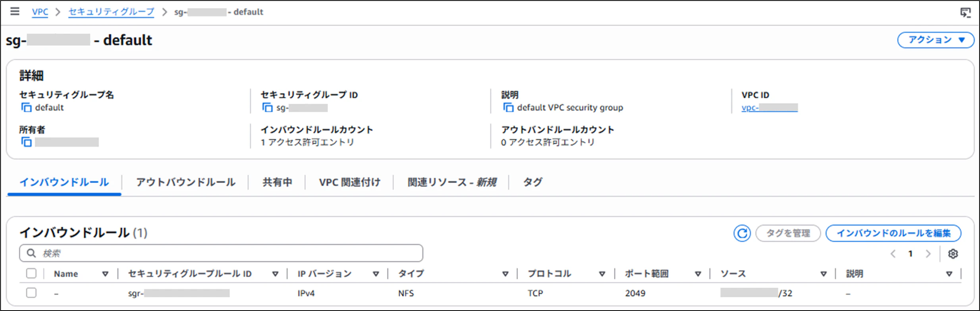Open table preferences gear icon
This screenshot has width=980, height=311.
pyautogui.click(x=953, y=254)
